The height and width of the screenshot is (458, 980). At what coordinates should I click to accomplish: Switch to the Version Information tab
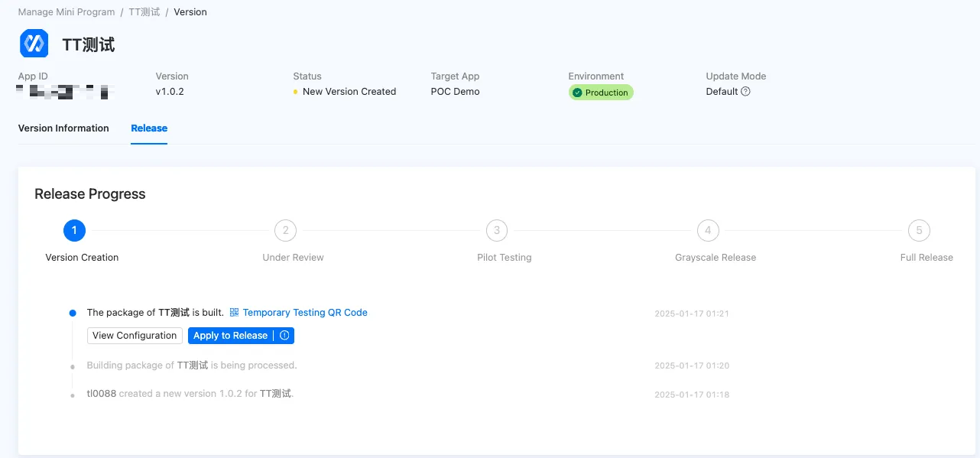(63, 128)
